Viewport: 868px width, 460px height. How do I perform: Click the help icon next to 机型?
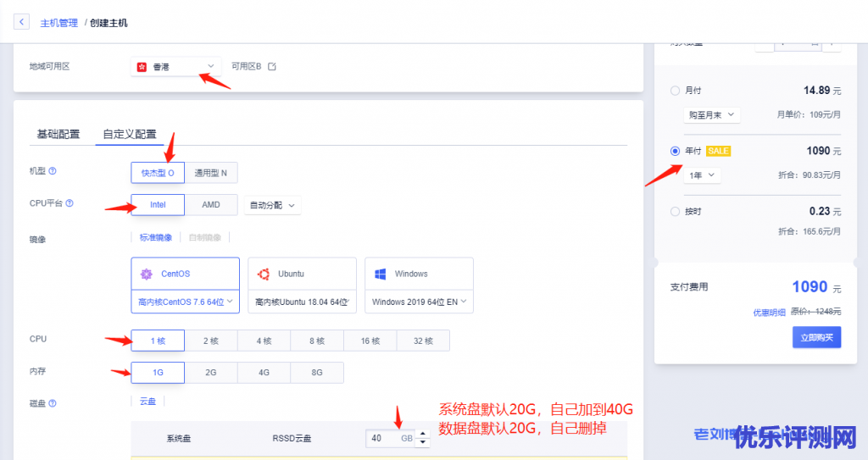[53, 171]
